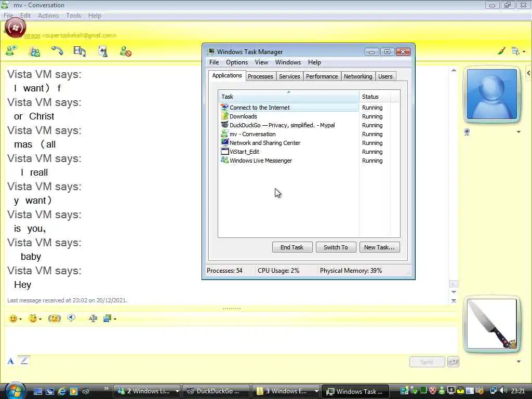Screen dimensions: 532x399
Task: Click the video and music activities icon
Action: point(79,51)
